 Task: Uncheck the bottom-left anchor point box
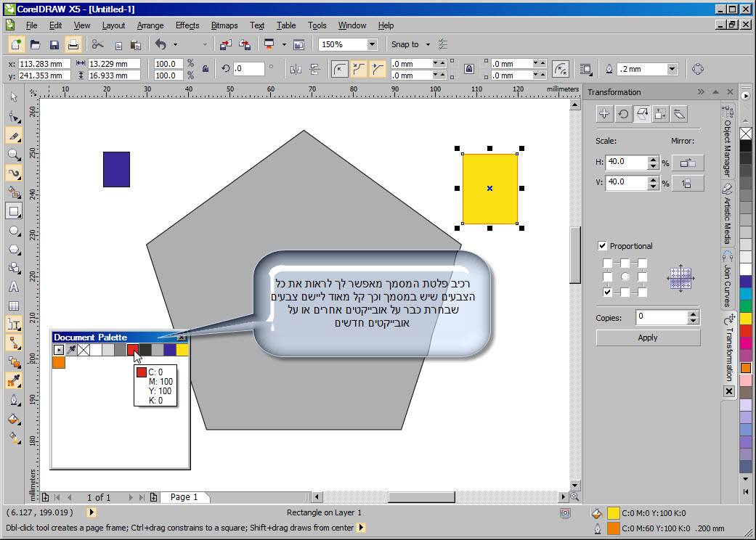tap(608, 292)
